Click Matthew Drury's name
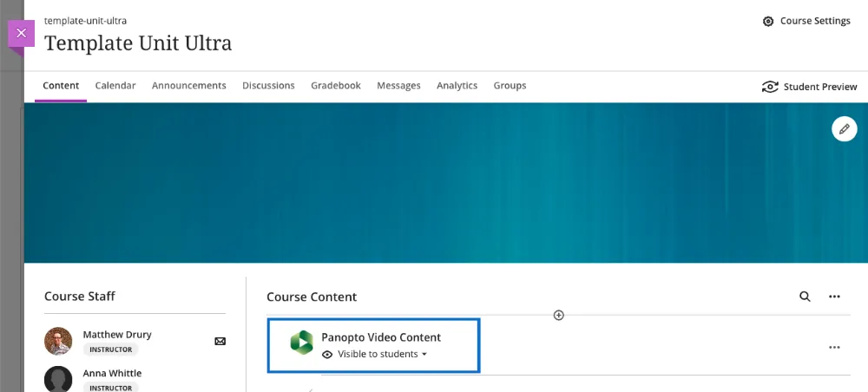The height and width of the screenshot is (392, 868). (x=117, y=335)
